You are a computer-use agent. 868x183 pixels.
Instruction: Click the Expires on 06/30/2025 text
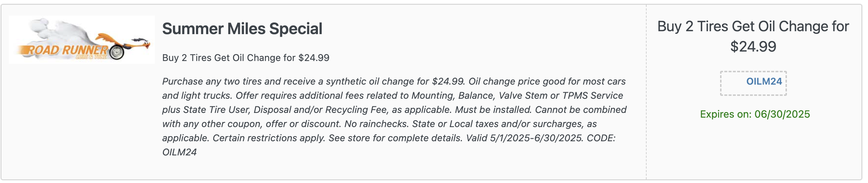click(755, 114)
